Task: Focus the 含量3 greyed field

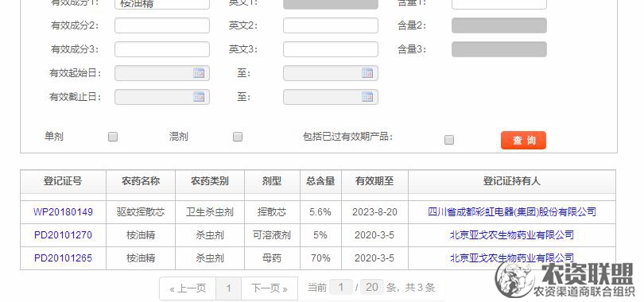Action: tap(499, 49)
